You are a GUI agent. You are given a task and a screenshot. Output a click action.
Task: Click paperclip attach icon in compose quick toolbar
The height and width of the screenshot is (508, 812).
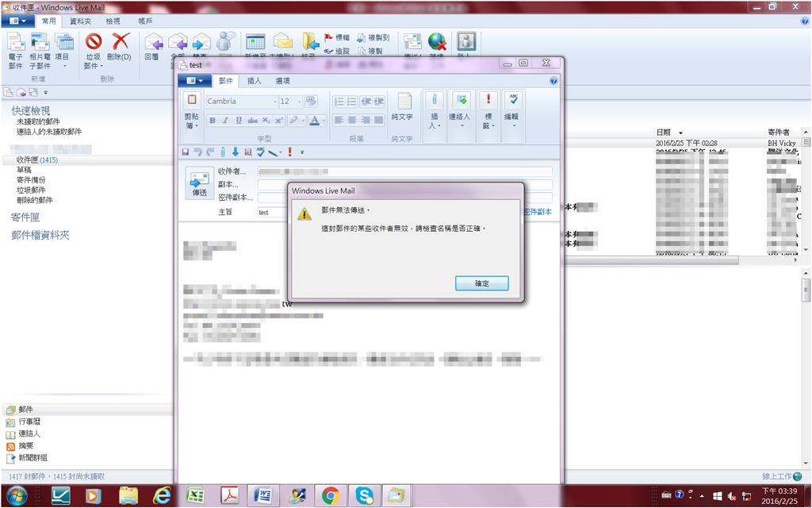click(x=223, y=152)
